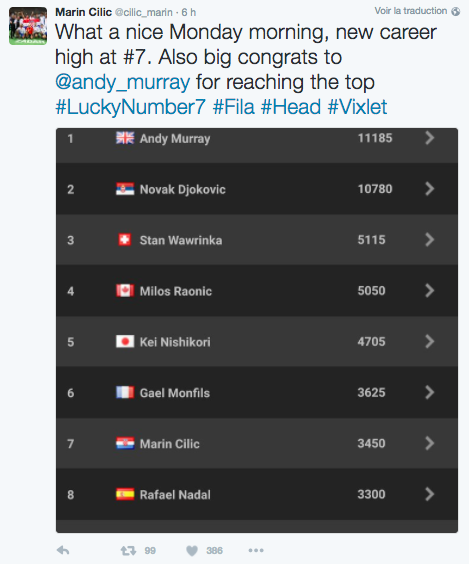Select the Milos Raonic ranking row

click(257, 291)
